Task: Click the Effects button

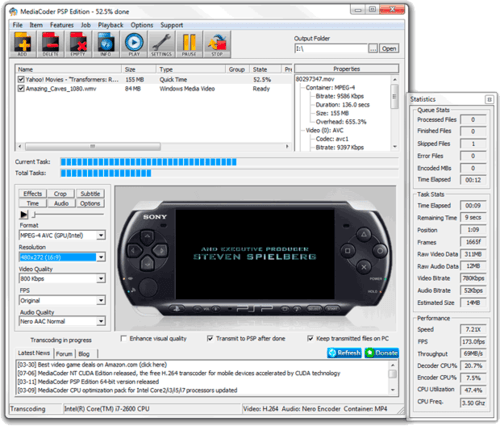Action: (x=33, y=194)
